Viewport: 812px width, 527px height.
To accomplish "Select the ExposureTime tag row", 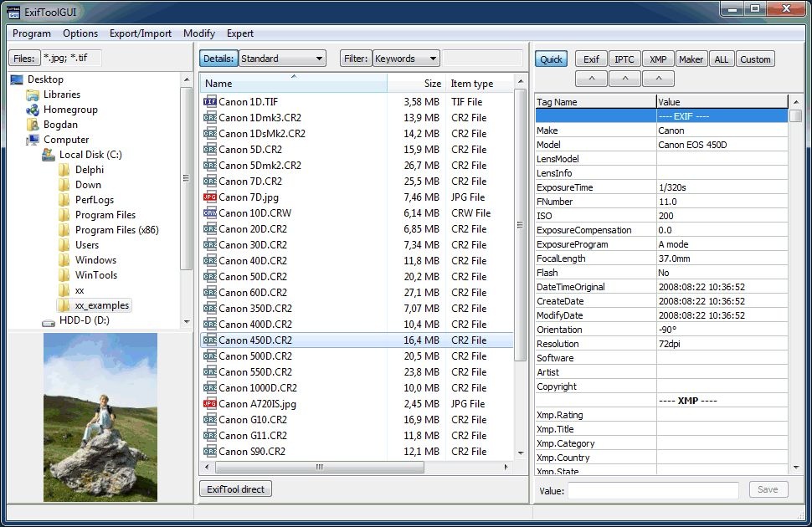I will pos(661,187).
